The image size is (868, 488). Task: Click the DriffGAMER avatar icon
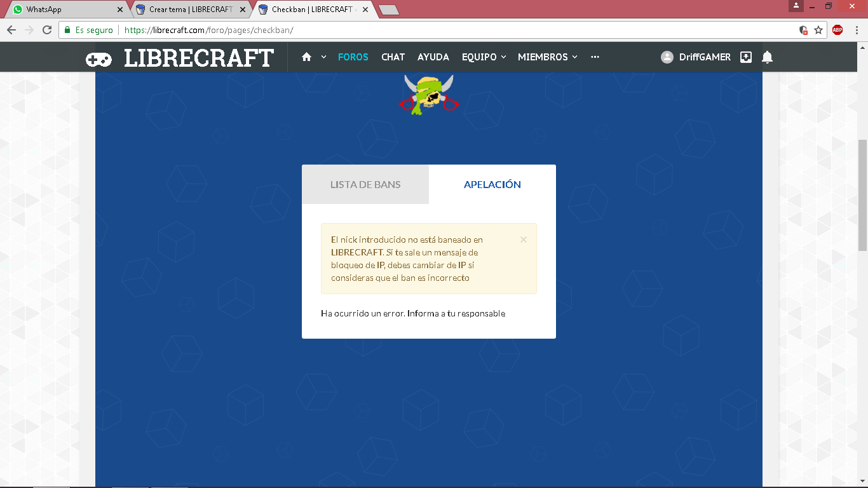[667, 57]
